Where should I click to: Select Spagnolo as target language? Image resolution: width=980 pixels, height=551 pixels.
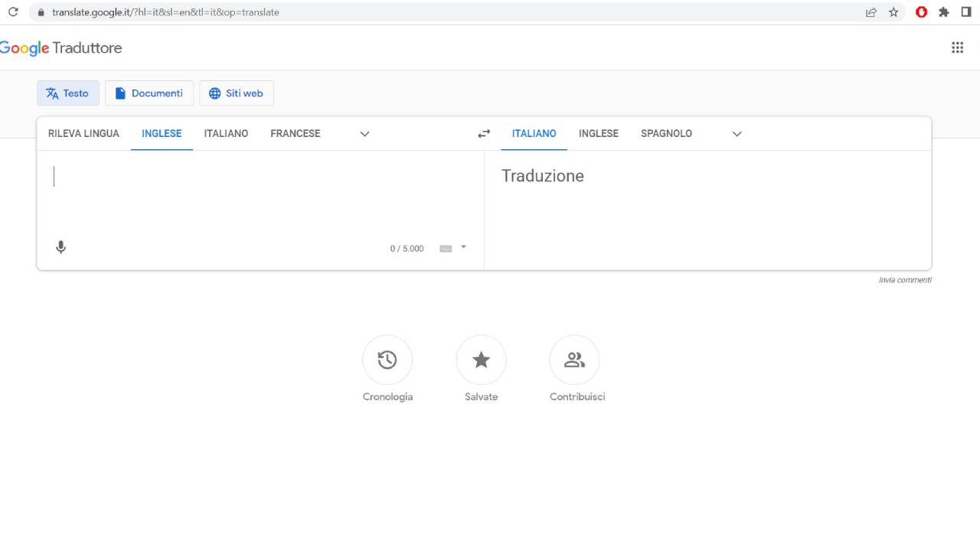666,133
